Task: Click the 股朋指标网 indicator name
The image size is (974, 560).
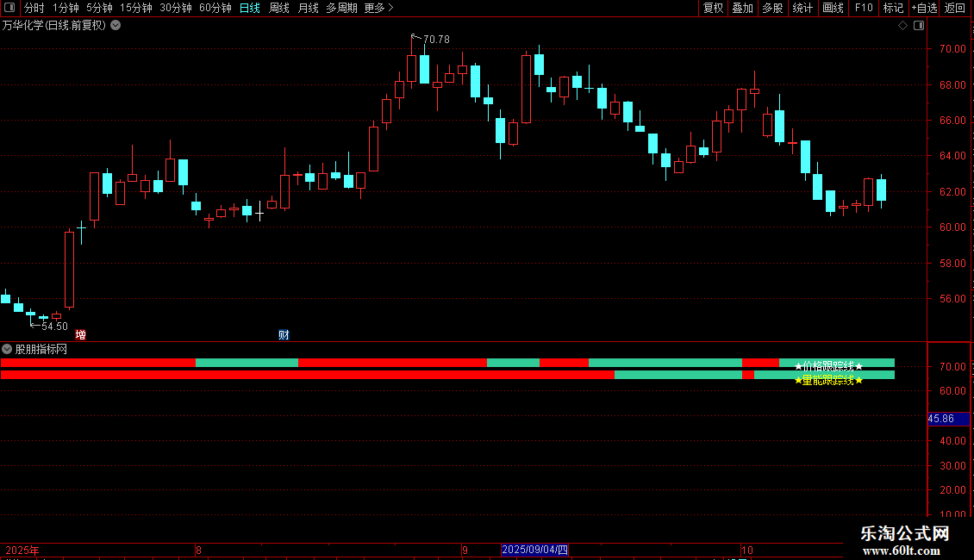Action: 41,350
